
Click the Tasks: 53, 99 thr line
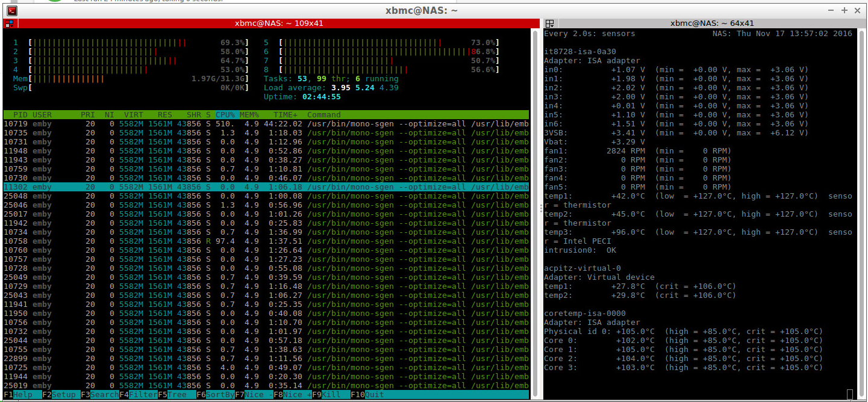pos(331,79)
